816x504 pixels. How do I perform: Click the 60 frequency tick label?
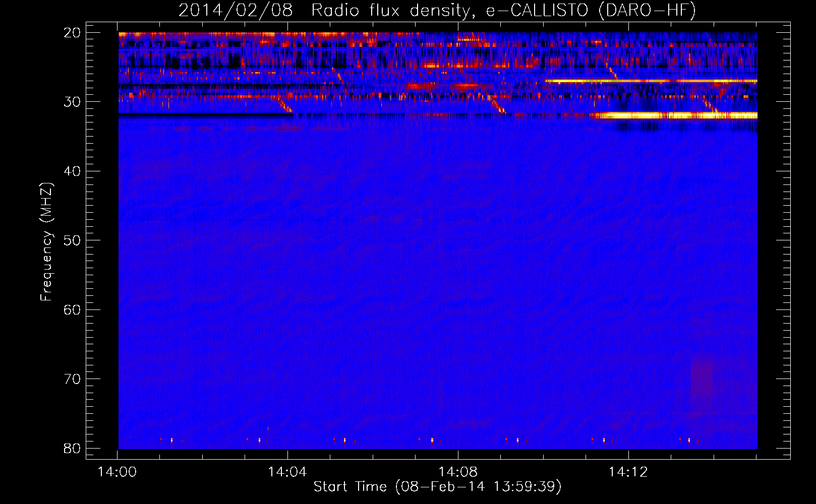click(x=73, y=310)
